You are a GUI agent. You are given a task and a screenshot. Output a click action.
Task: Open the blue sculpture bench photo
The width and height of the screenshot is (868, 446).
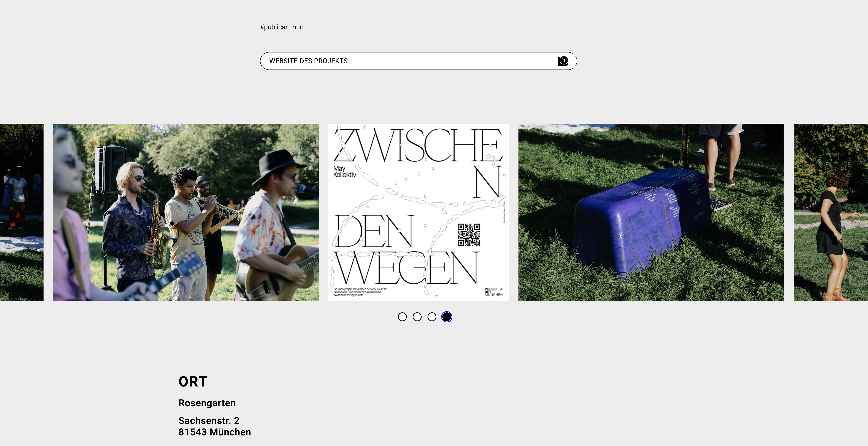pos(651,212)
